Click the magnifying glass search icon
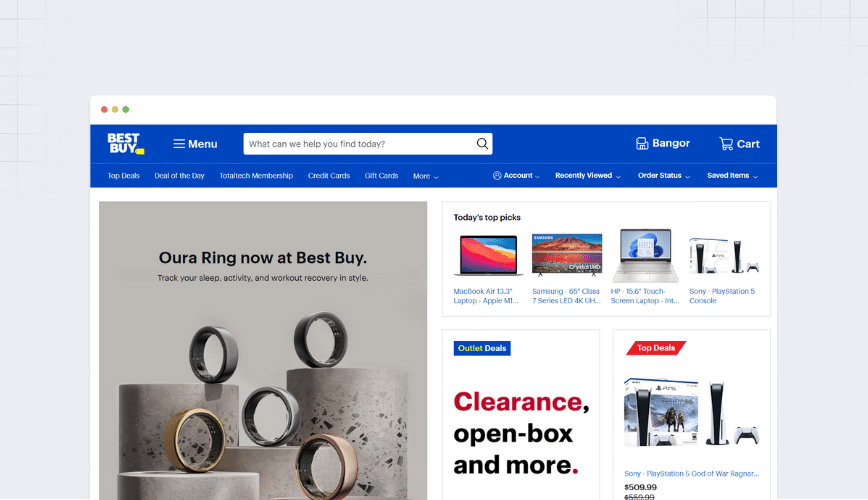 482,144
